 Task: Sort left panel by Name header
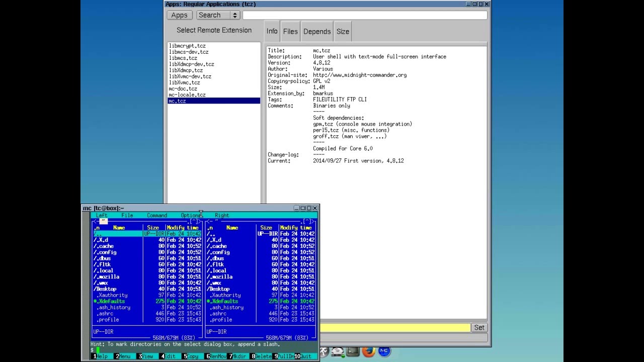tap(119, 228)
